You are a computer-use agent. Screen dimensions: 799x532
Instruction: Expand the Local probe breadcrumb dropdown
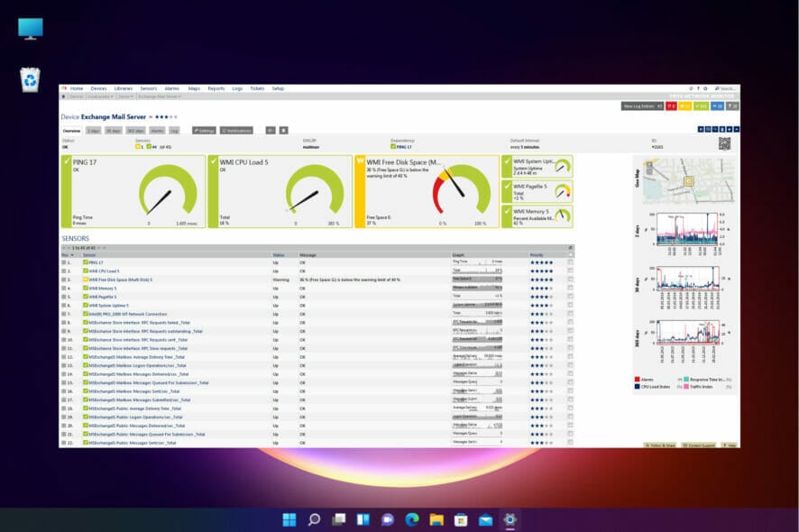coord(100,96)
